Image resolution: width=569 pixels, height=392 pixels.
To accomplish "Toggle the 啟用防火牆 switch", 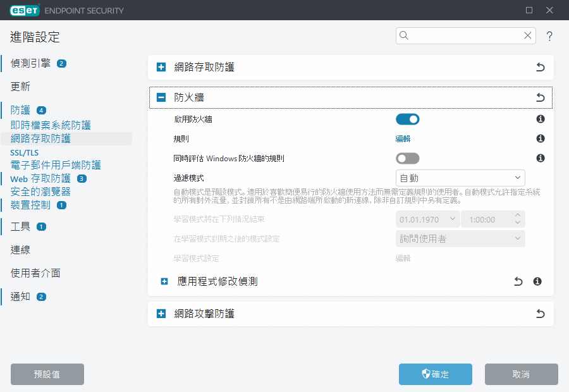I will 408,119.
